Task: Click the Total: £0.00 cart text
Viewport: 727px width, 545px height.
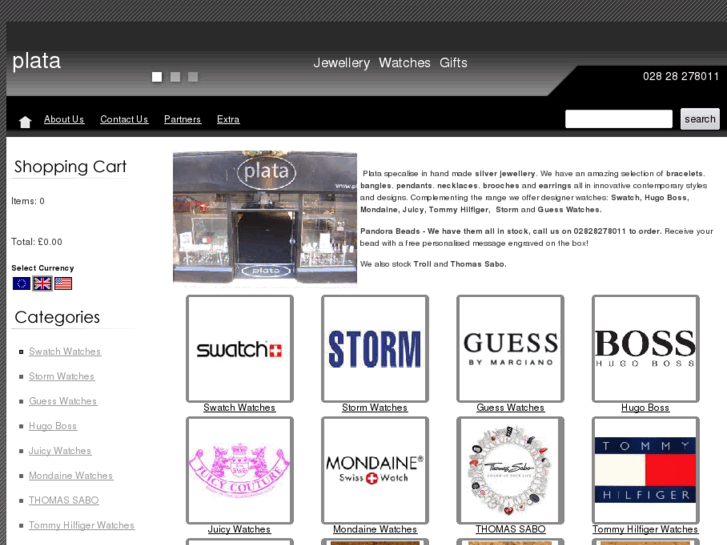Action: tap(37, 242)
